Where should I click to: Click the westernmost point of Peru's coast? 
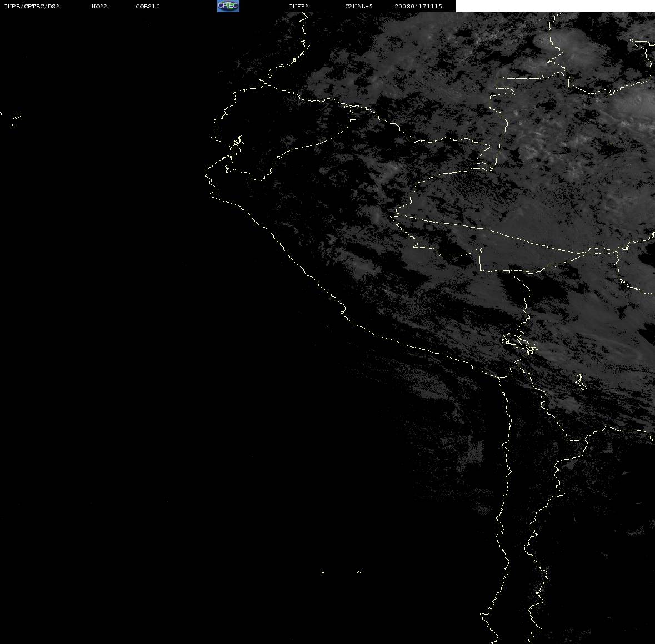coord(206,172)
